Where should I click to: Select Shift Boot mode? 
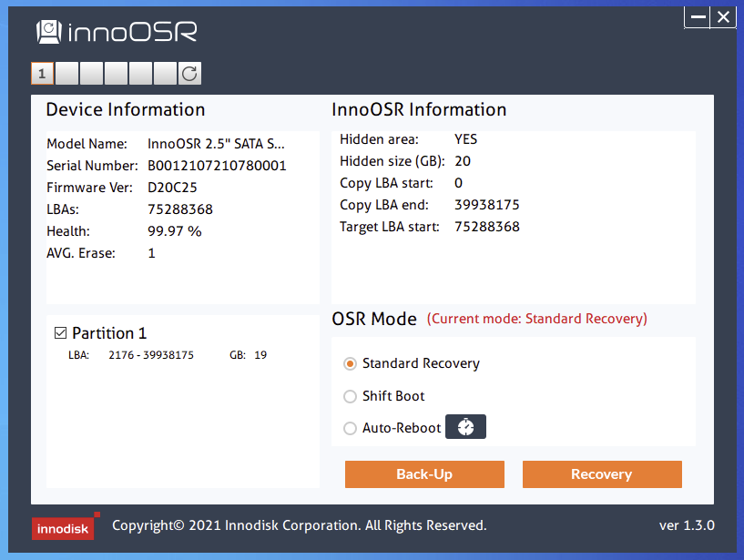350,396
